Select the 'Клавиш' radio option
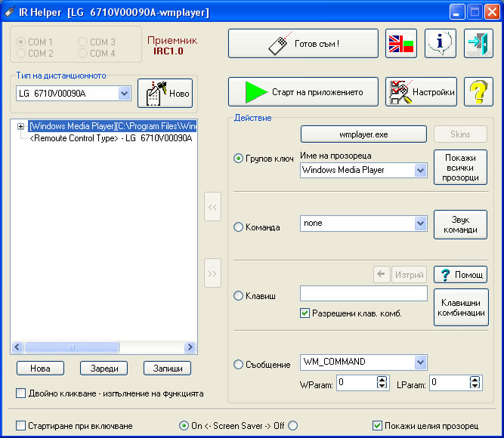Screen dimensions: 504x438 [x=238, y=295]
